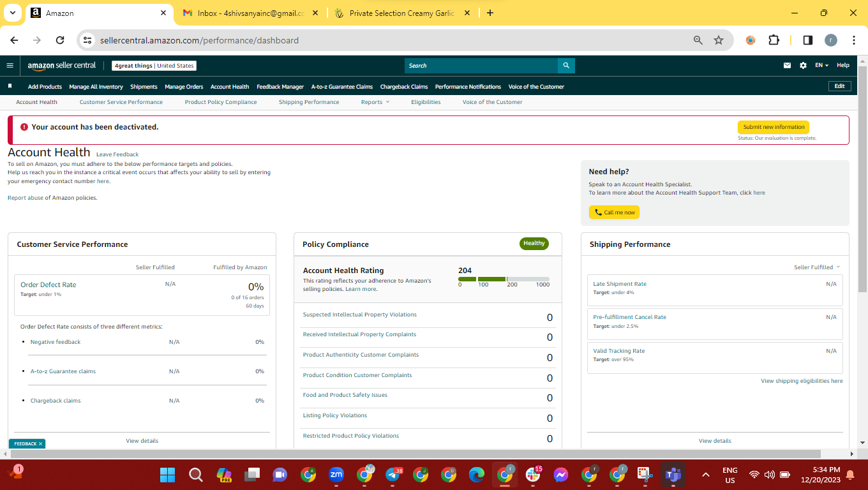The image size is (868, 490).
Task: Open Microsoft Teams from the taskbar
Action: coord(673,475)
